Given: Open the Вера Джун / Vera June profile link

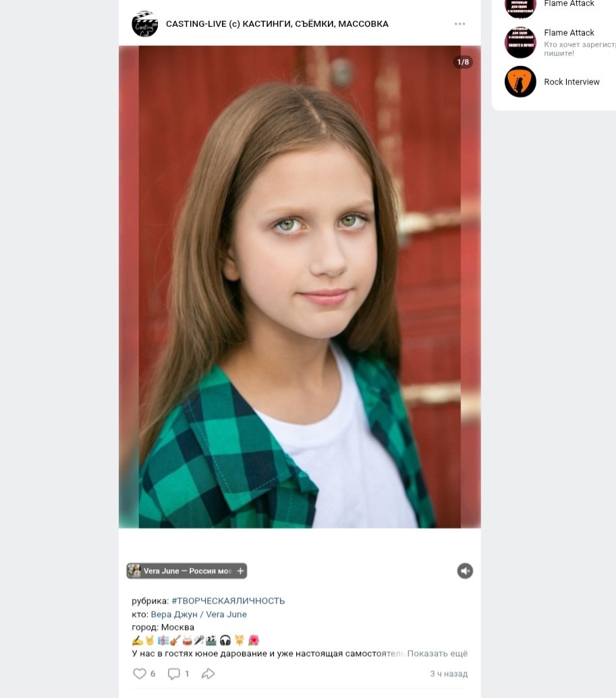Looking at the screenshot, I should tap(198, 614).
